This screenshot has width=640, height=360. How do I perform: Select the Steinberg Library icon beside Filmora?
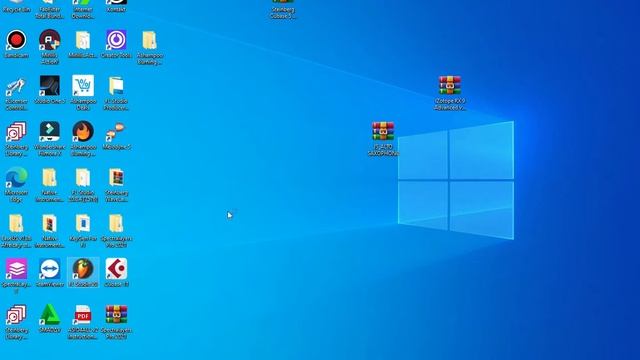(16, 131)
